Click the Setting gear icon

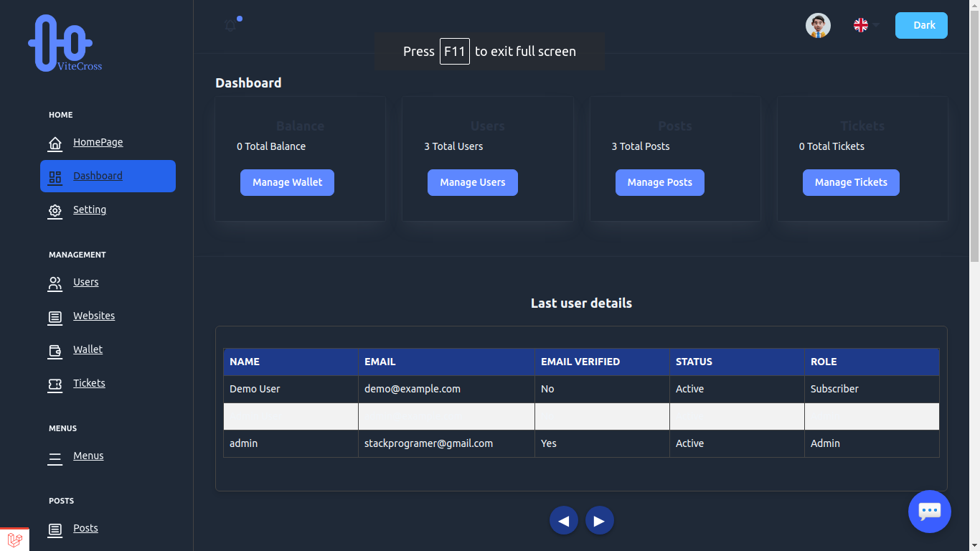55,211
